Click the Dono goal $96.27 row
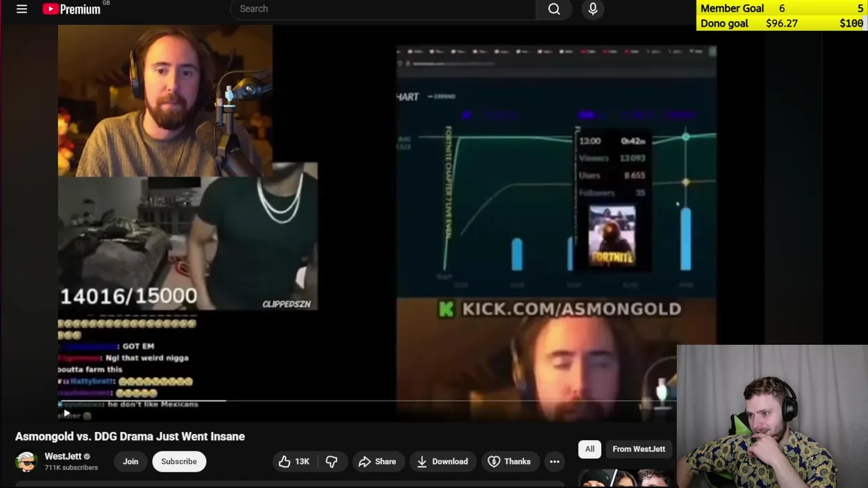The image size is (868, 488). (782, 23)
